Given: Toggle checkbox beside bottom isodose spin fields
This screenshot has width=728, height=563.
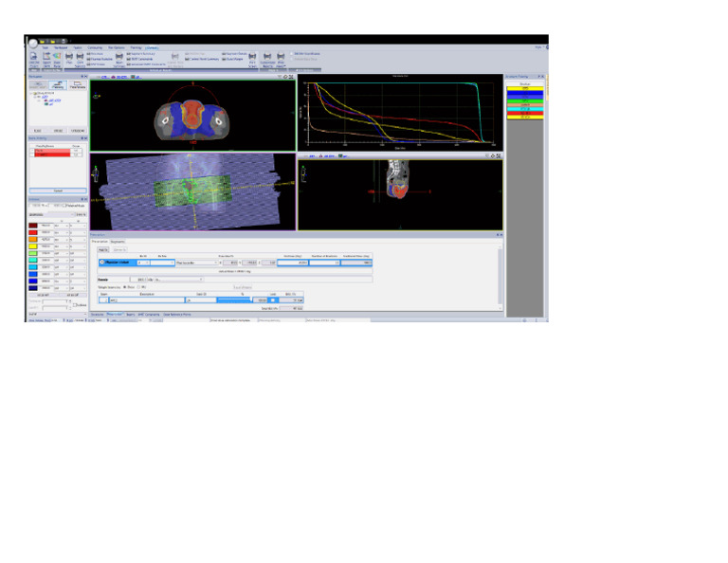Looking at the screenshot, I should click(x=75, y=305).
